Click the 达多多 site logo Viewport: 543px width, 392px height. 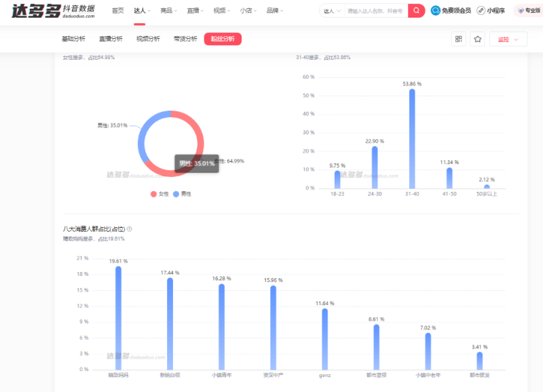37,11
